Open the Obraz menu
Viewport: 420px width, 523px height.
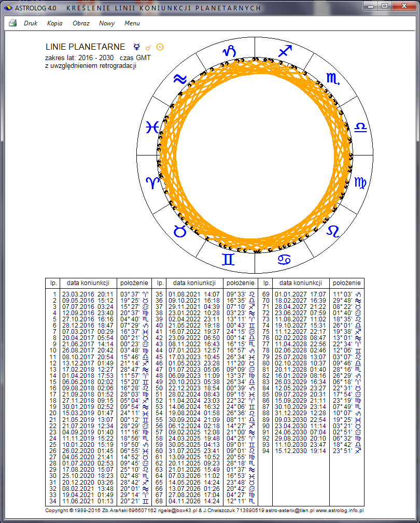point(81,23)
